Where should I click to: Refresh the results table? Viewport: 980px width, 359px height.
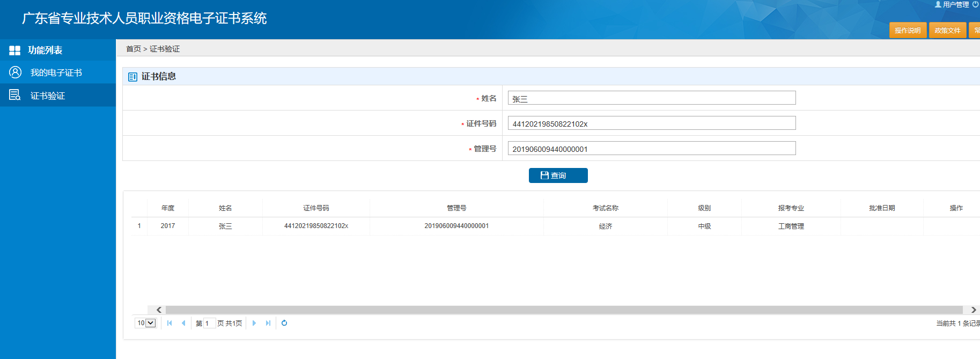coord(284,323)
